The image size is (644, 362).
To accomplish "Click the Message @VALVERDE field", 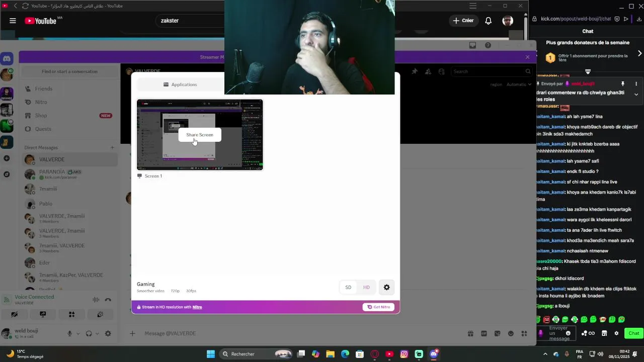I will (x=302, y=333).
